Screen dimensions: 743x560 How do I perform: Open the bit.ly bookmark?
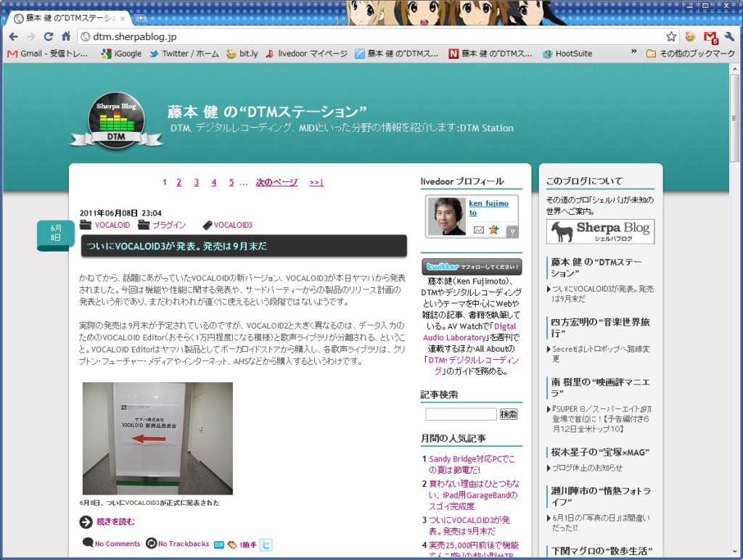point(242,54)
